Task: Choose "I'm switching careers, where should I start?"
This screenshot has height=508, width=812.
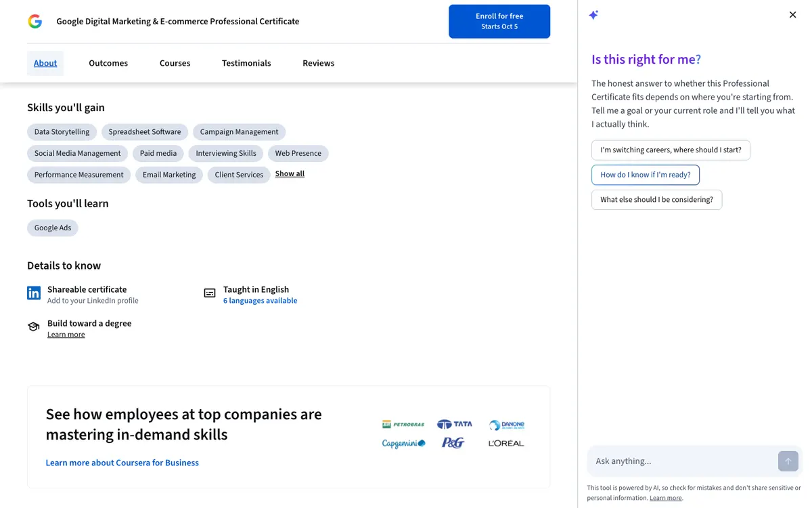Action: (671, 150)
